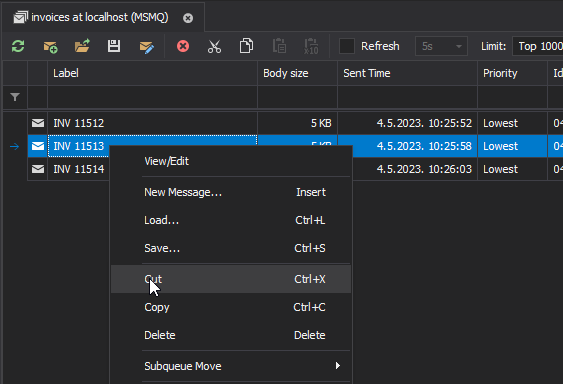Sort by the Sent Time column header

tap(407, 73)
